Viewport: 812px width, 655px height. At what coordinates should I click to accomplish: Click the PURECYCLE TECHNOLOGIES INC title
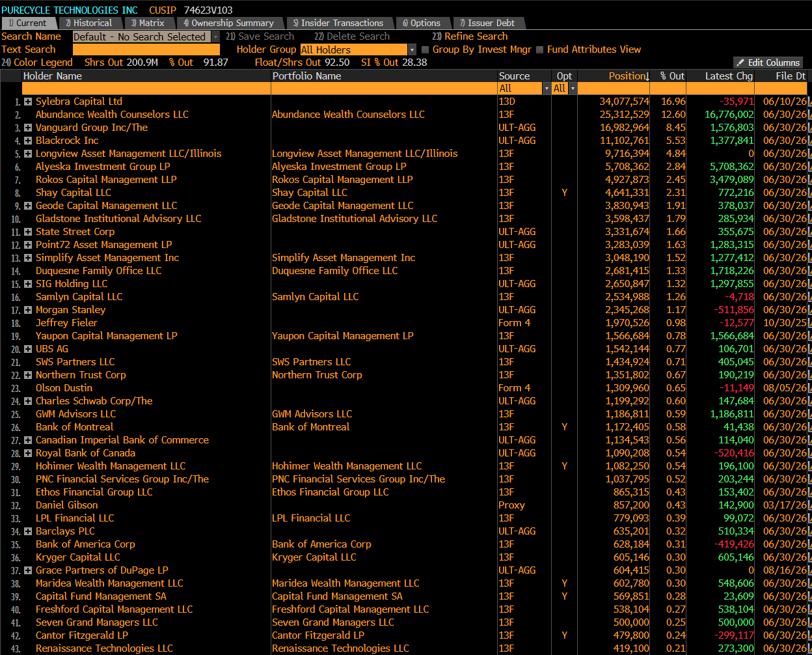pos(70,10)
